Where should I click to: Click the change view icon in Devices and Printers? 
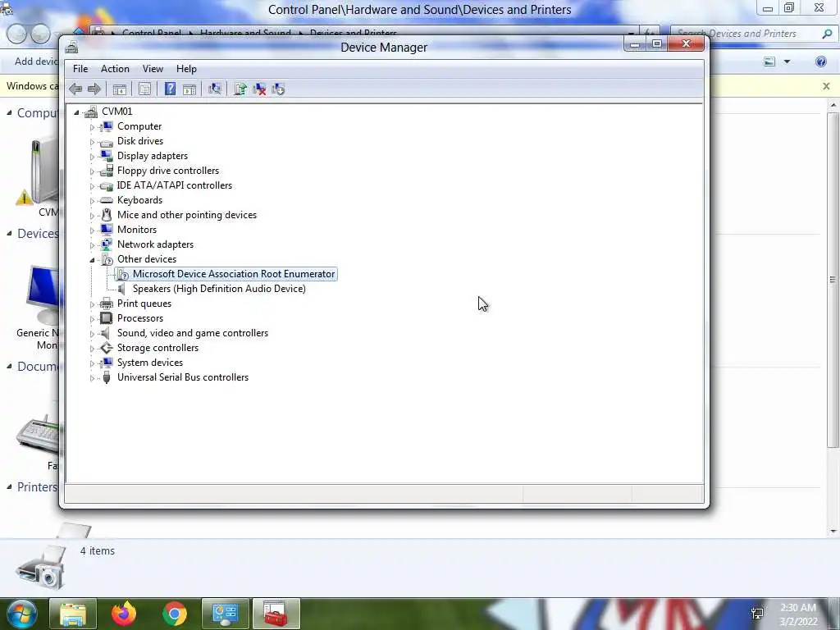[x=769, y=62]
